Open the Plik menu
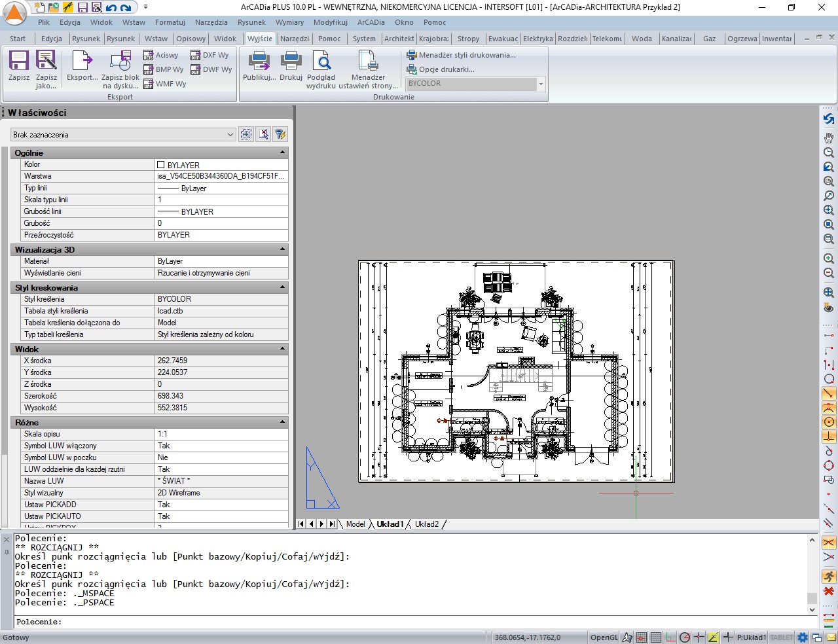 (x=44, y=22)
